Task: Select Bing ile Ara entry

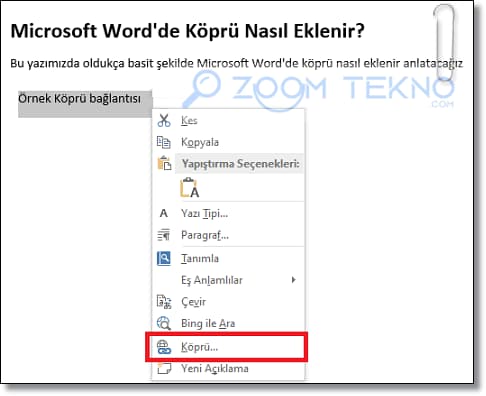Action: [228, 323]
